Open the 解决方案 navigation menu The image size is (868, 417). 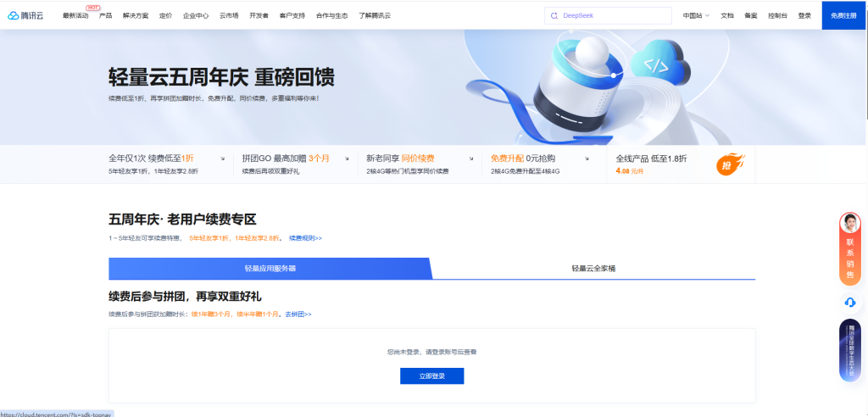tap(136, 15)
